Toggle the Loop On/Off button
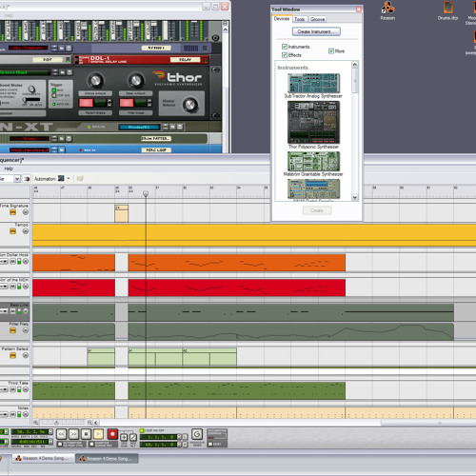 [x=142, y=430]
